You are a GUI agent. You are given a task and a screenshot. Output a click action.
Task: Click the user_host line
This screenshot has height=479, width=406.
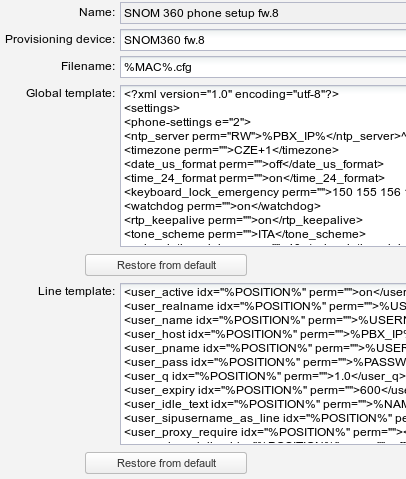(265, 334)
